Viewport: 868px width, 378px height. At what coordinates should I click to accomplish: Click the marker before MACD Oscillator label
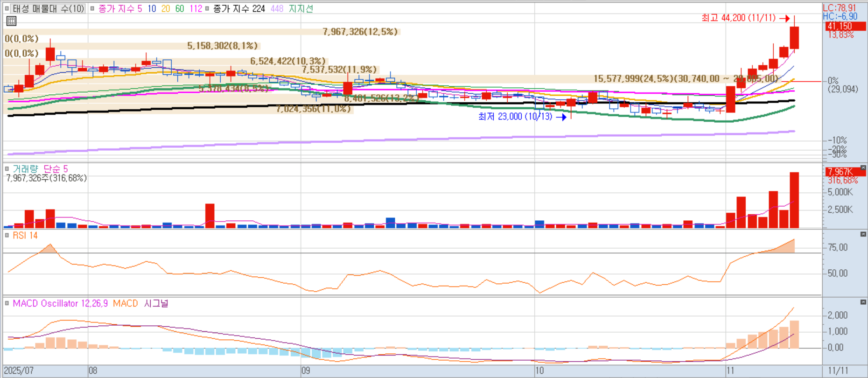[7, 303]
